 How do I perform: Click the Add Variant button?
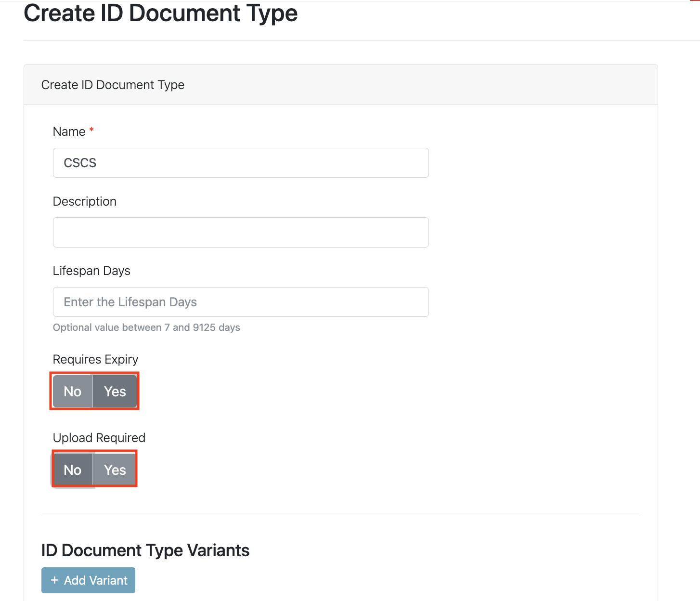[88, 580]
